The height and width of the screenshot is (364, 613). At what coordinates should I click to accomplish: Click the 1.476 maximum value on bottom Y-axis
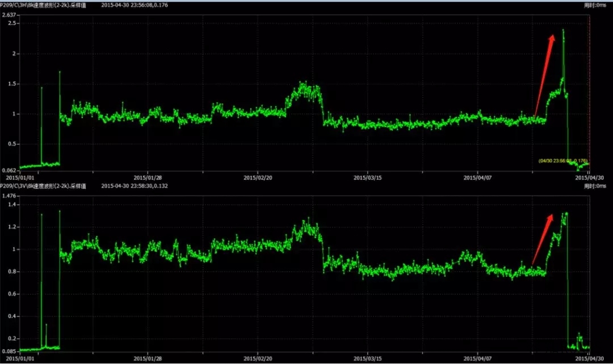(10, 196)
